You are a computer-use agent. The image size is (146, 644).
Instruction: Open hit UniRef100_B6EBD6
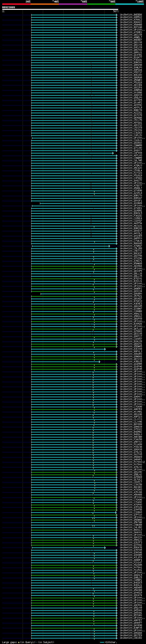[x=131, y=15]
